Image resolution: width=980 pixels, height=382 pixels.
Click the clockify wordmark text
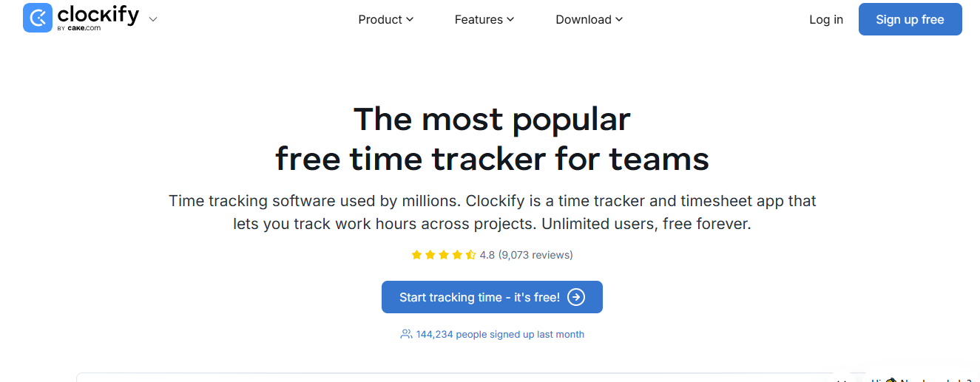98,14
